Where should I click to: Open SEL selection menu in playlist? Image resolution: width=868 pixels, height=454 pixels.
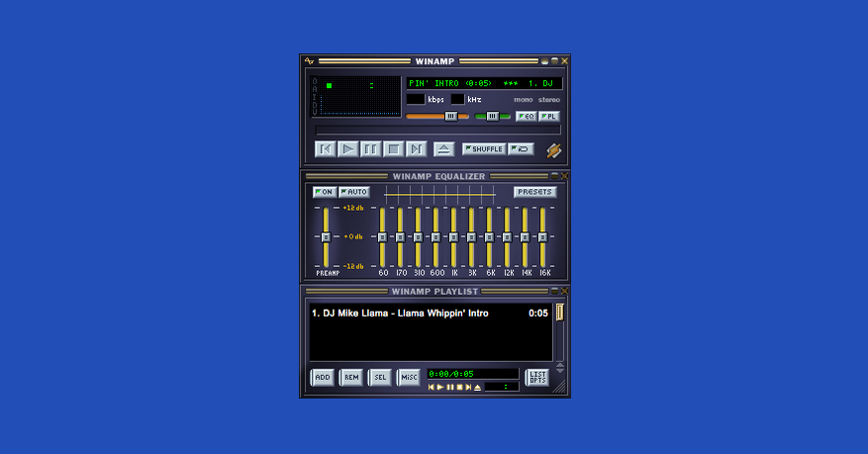click(380, 378)
